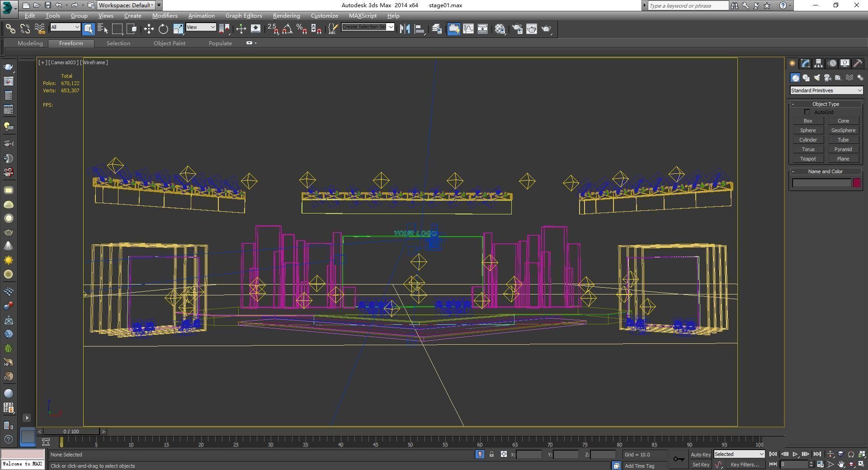Click the Render Production teapot icon
Viewport: 868px width, 470px height.
[x=547, y=29]
